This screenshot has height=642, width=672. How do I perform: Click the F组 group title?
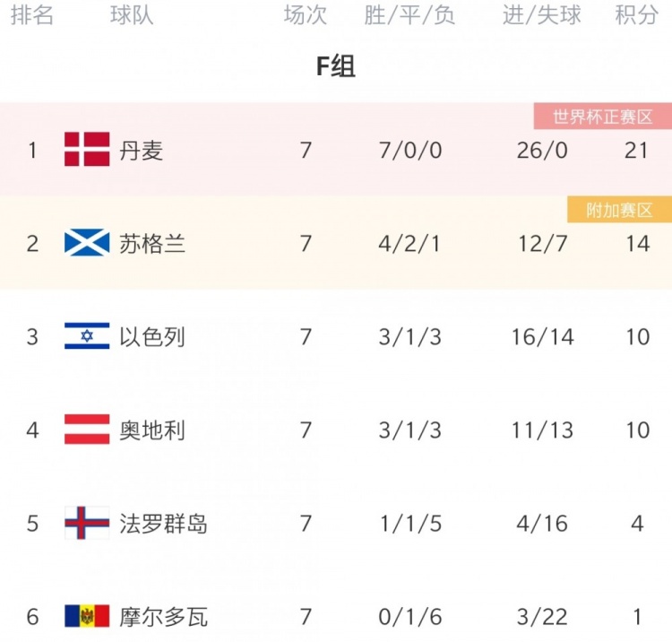coord(336,66)
